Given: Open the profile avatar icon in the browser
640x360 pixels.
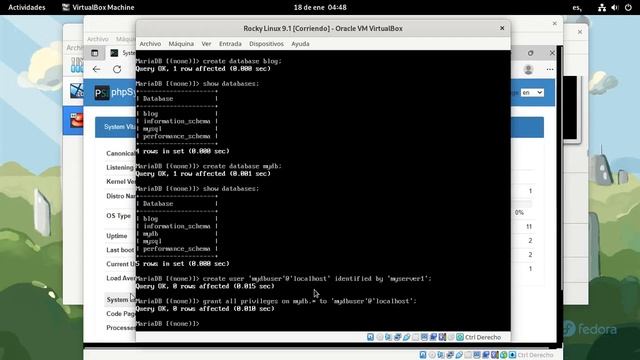Looking at the screenshot, I should coord(529,69).
